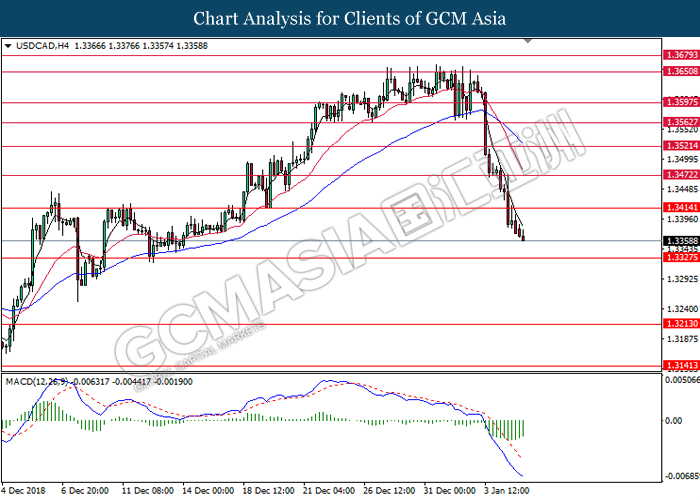Screen dimensions: 700x500
Task: Click the 1.35627 red level label
Action: [681, 122]
